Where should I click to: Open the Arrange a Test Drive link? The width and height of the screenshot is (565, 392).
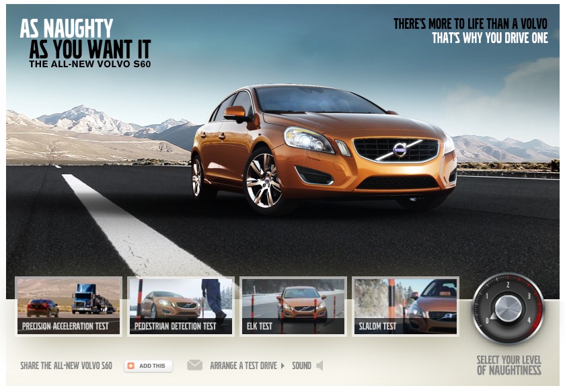coord(243,366)
